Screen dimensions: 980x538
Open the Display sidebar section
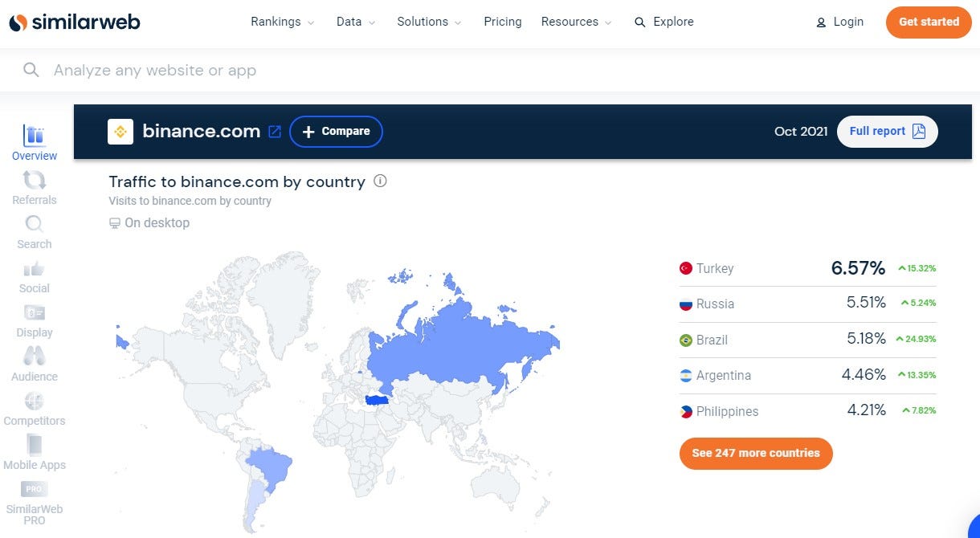[x=35, y=320]
